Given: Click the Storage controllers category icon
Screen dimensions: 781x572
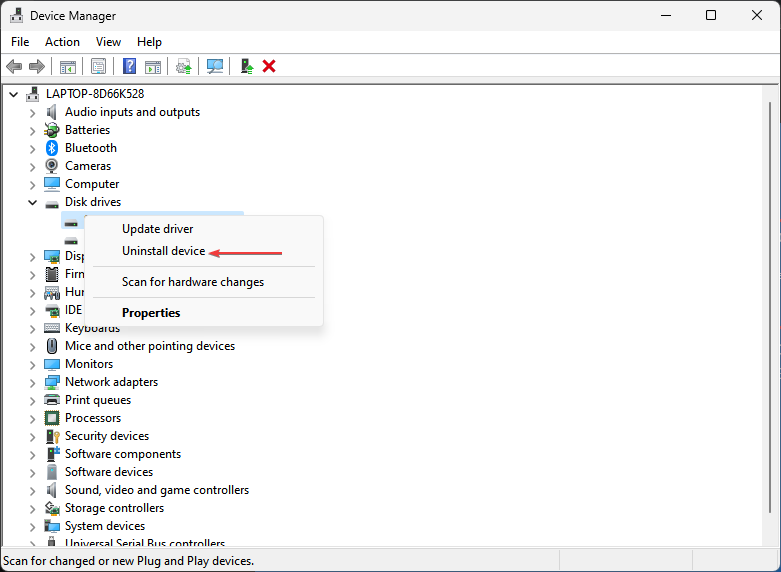Looking at the screenshot, I should (x=52, y=508).
